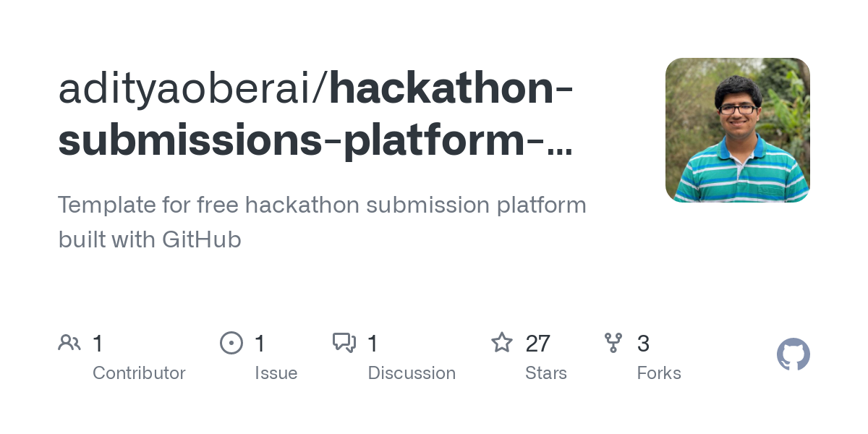868x434 pixels.
Task: Click the Discussion label
Action: (412, 373)
